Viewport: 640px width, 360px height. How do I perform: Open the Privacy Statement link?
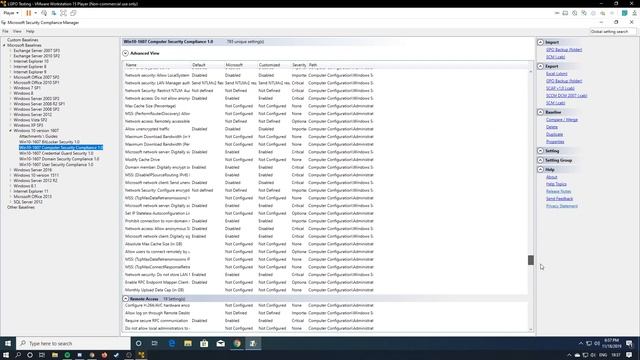tap(562, 206)
